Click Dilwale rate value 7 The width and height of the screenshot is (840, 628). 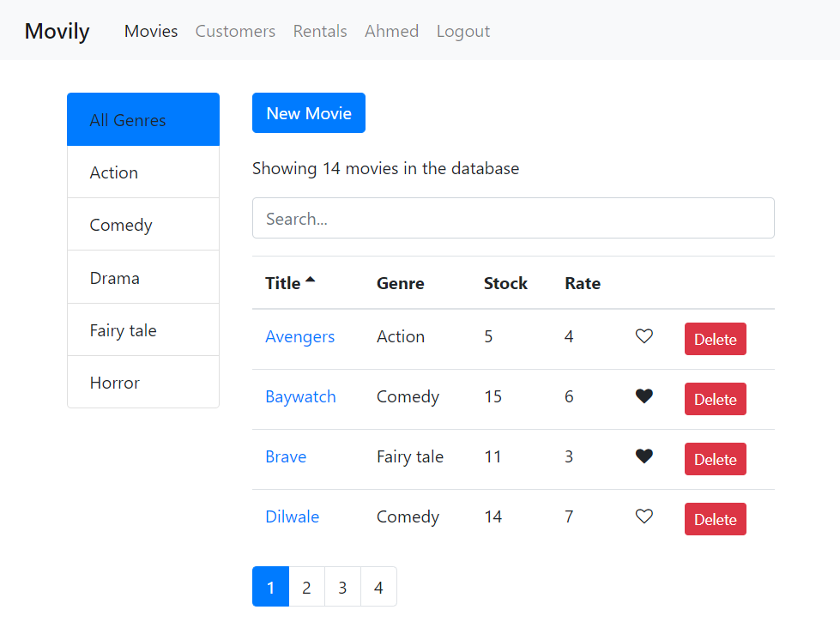pyautogui.click(x=569, y=516)
